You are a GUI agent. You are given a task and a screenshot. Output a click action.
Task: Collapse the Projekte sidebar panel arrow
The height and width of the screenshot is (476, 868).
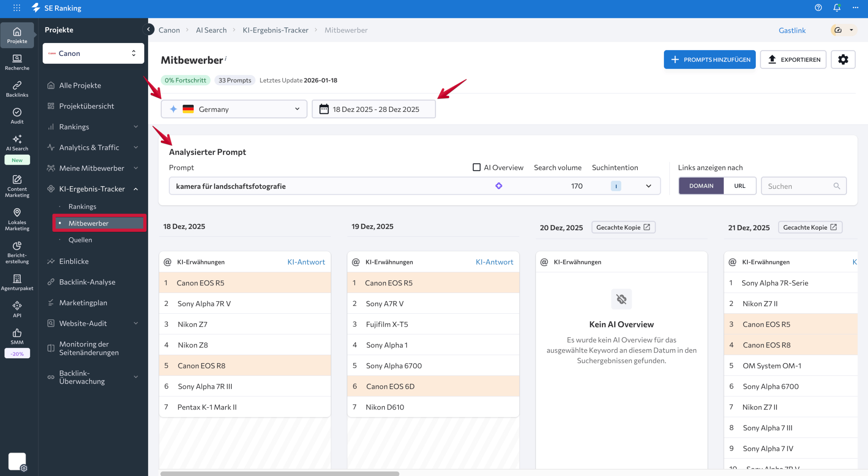(149, 29)
